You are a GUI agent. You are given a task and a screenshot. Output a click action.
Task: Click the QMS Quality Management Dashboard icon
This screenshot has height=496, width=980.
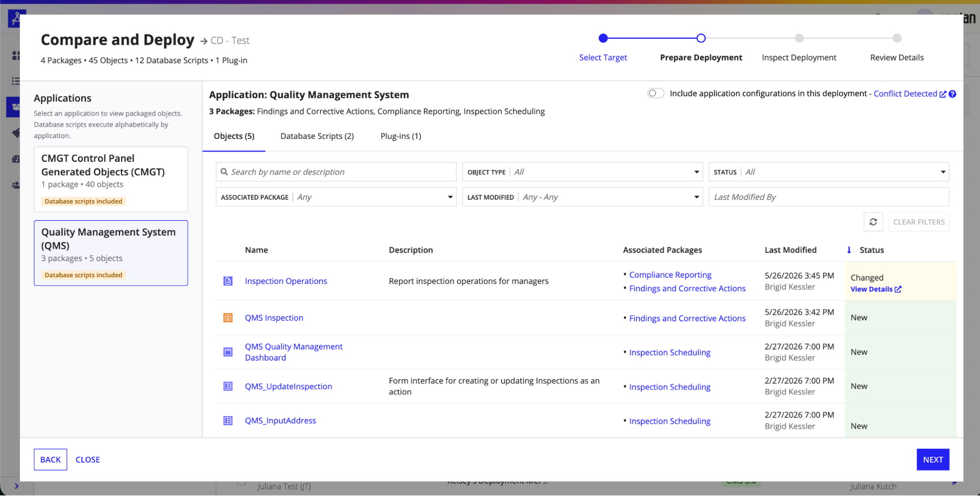click(x=228, y=352)
